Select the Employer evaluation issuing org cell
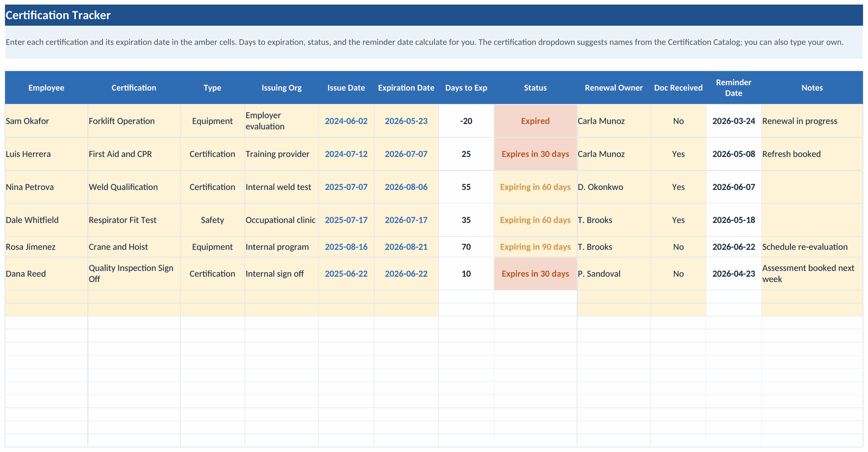Viewport: 868px width, 452px height. coord(282,121)
